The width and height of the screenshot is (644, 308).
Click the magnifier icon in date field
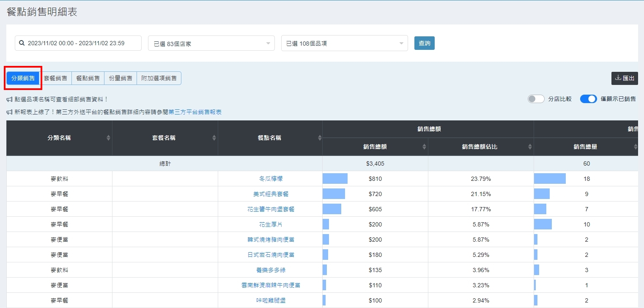(x=22, y=43)
